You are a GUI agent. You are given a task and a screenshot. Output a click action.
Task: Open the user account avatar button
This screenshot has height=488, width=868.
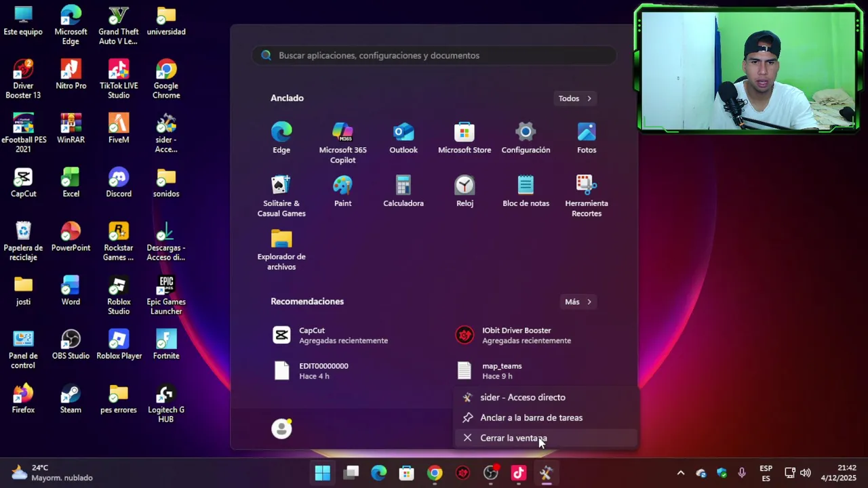click(x=281, y=428)
